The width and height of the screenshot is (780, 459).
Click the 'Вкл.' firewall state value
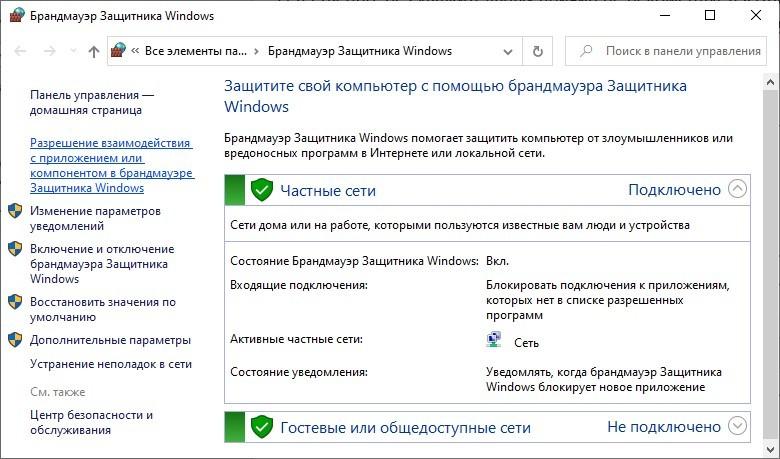pos(497,261)
